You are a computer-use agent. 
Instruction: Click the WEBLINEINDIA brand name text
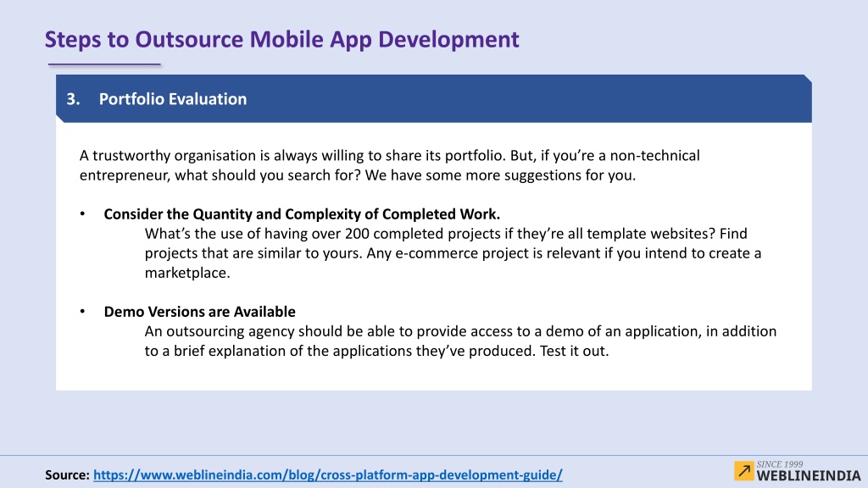808,476
